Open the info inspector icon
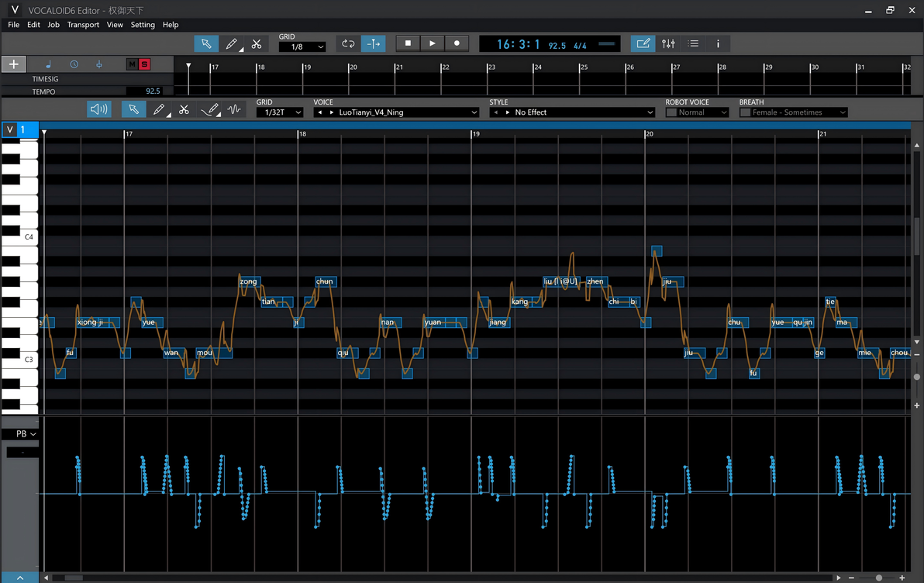924x583 pixels. (x=718, y=43)
